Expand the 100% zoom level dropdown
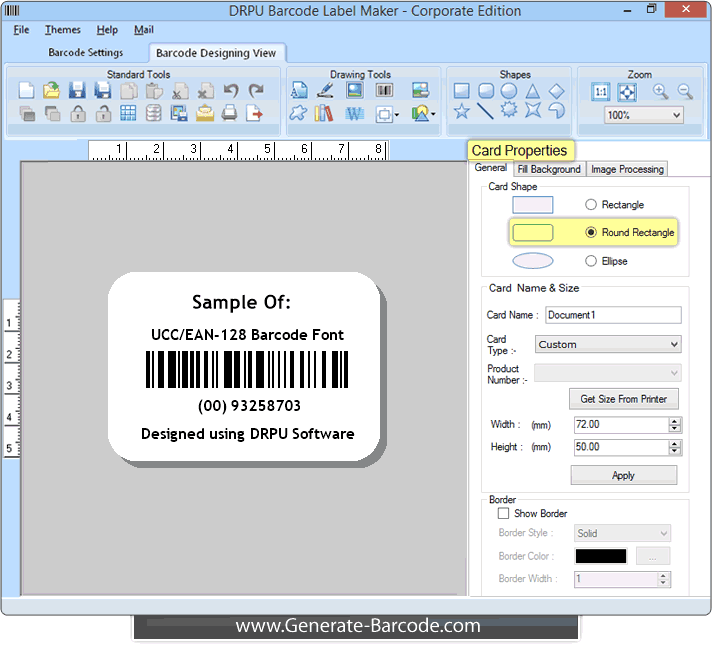The width and height of the screenshot is (712, 645). pyautogui.click(x=644, y=115)
